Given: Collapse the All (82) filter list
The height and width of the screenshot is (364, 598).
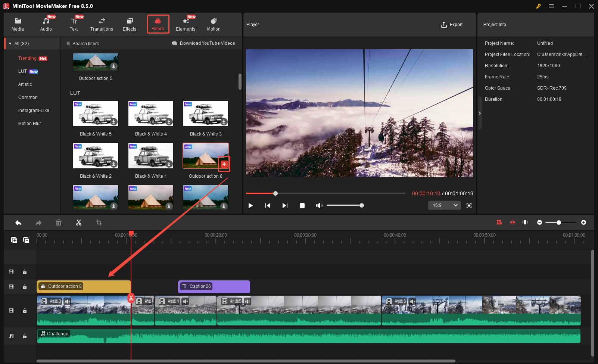Looking at the screenshot, I should pyautogui.click(x=10, y=43).
